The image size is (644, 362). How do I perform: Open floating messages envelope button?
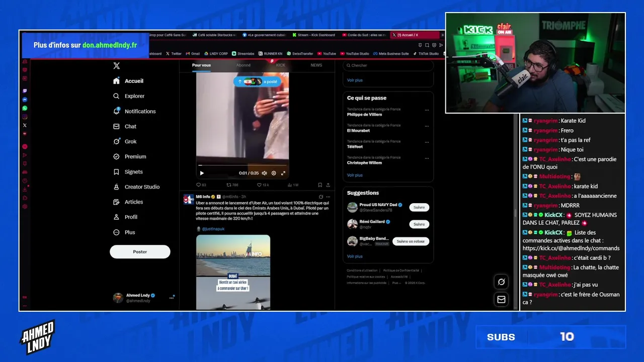pyautogui.click(x=501, y=300)
